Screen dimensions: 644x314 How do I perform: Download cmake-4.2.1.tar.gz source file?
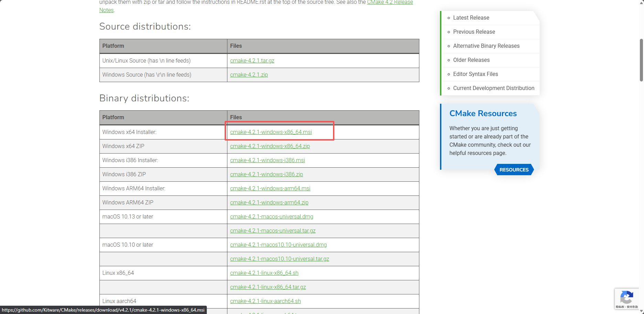pos(252,60)
